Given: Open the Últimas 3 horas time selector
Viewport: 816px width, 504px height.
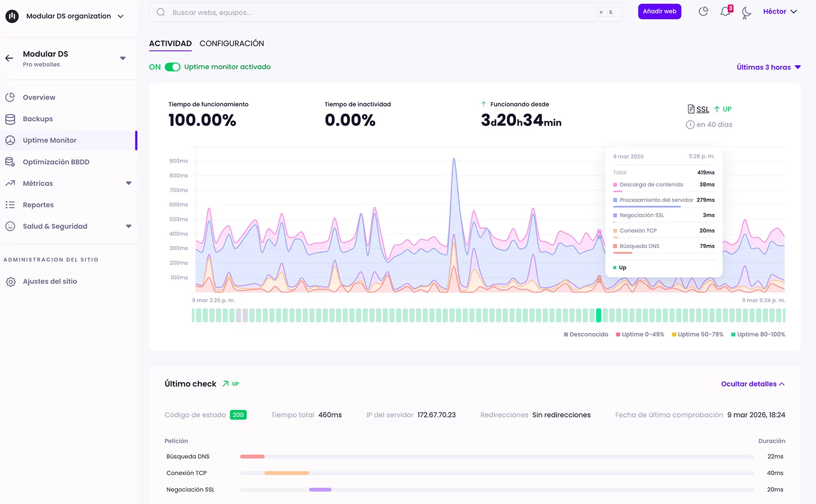Looking at the screenshot, I should tap(768, 67).
